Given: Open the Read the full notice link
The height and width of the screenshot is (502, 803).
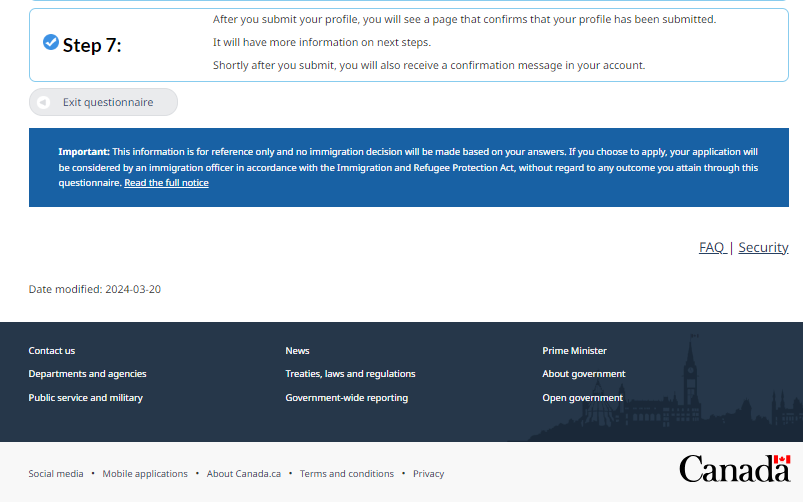Looking at the screenshot, I should [x=166, y=183].
